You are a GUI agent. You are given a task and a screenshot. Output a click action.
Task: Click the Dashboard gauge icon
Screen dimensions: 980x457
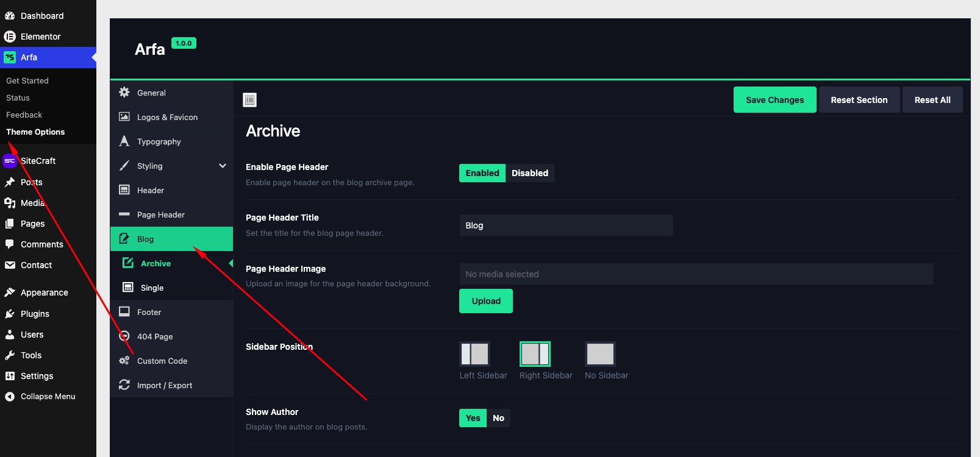click(x=10, y=16)
